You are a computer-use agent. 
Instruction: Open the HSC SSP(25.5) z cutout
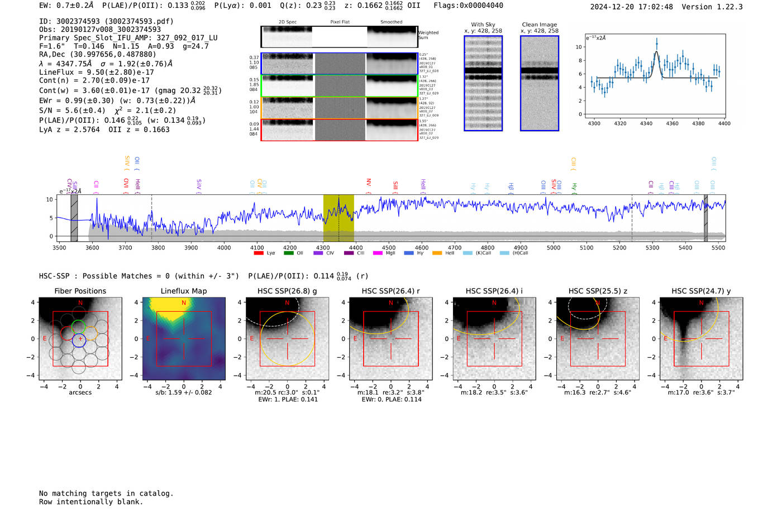(x=598, y=339)
